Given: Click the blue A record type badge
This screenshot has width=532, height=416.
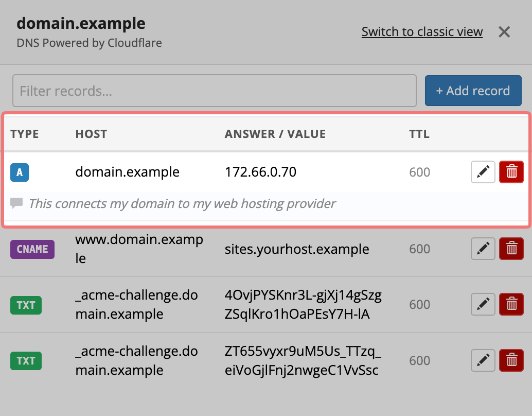Looking at the screenshot, I should click(20, 172).
